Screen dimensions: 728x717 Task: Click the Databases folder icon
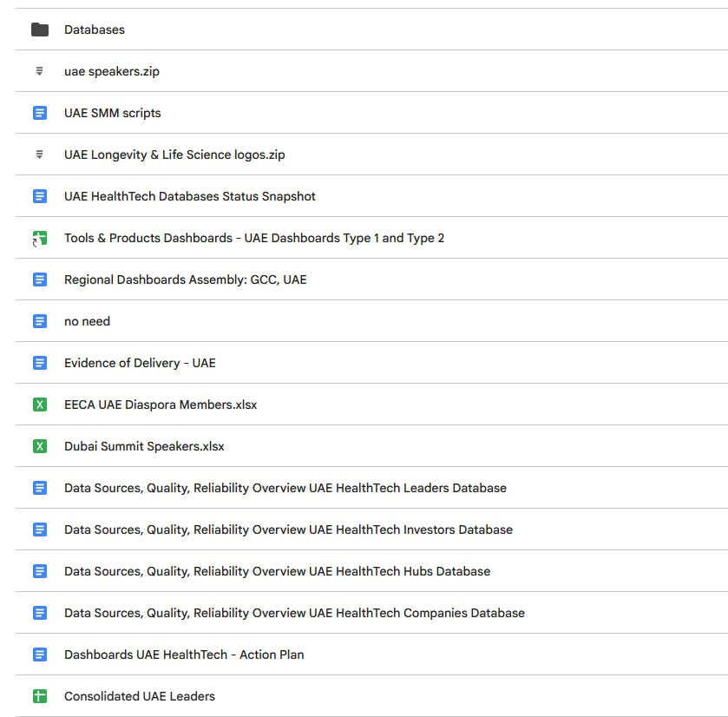click(x=40, y=30)
